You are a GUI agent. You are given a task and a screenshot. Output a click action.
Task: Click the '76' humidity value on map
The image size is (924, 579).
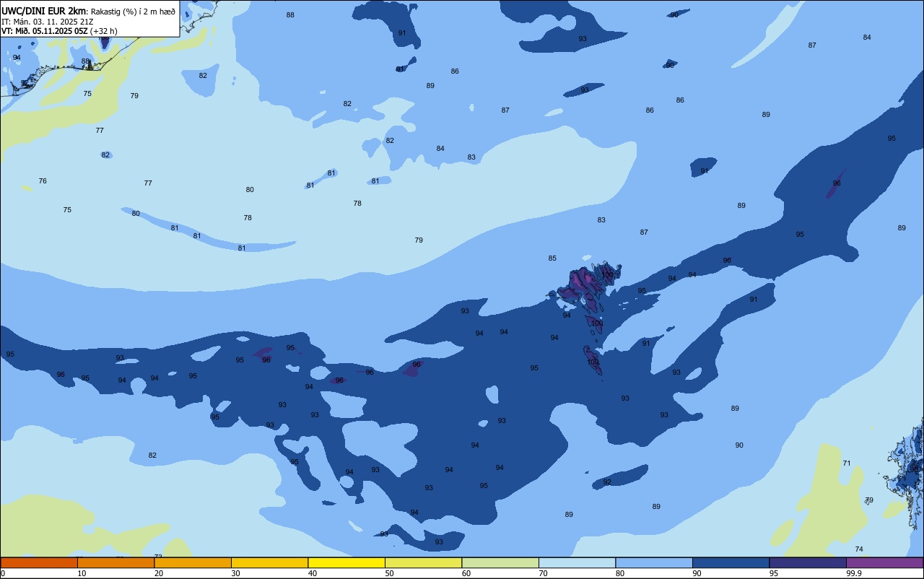tap(43, 180)
